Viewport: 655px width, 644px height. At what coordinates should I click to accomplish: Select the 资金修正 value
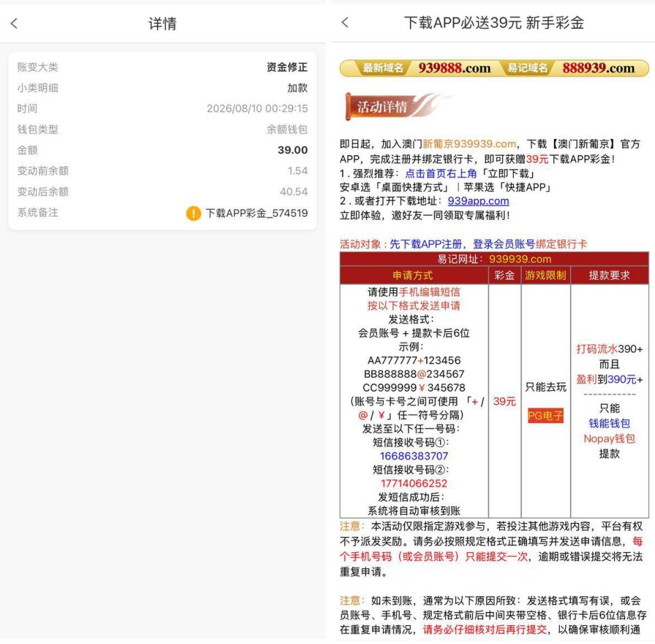coord(287,67)
